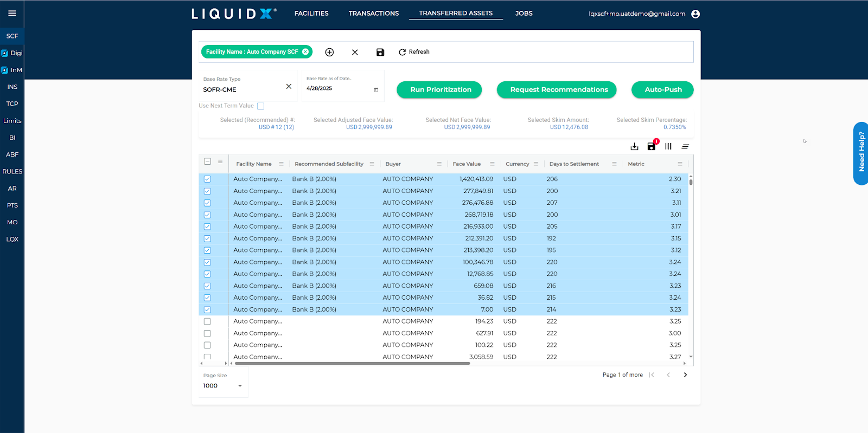This screenshot has height=433, width=868.
Task: Open the hamburger navigation menu
Action: [12, 13]
